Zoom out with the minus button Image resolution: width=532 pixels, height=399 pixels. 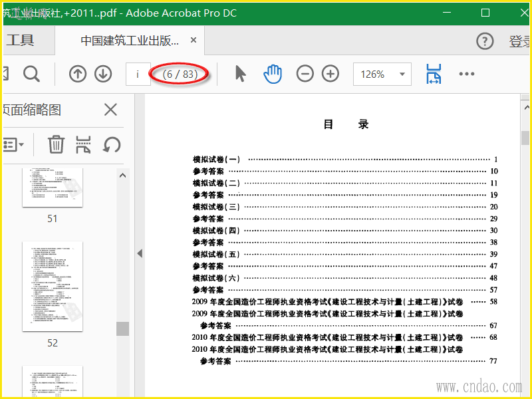(x=305, y=74)
